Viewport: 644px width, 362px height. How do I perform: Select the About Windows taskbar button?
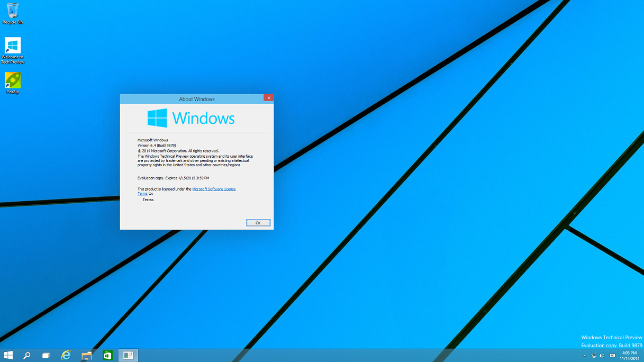(x=128, y=355)
